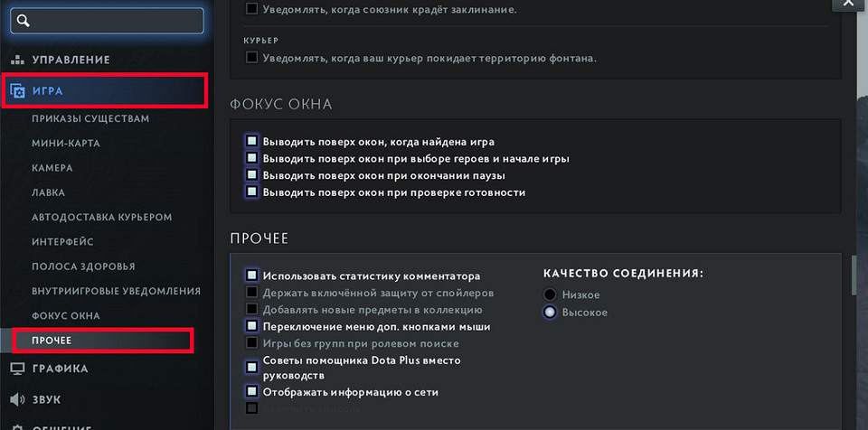Select 'Низкое' connection quality

click(550, 294)
